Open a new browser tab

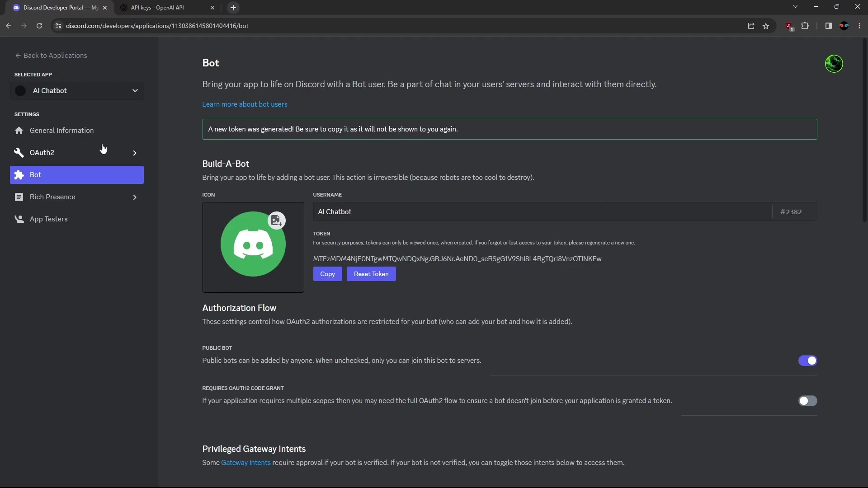(x=233, y=8)
